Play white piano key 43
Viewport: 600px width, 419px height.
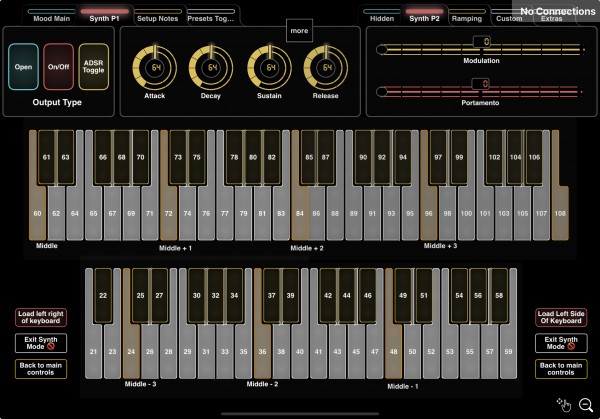[337, 351]
